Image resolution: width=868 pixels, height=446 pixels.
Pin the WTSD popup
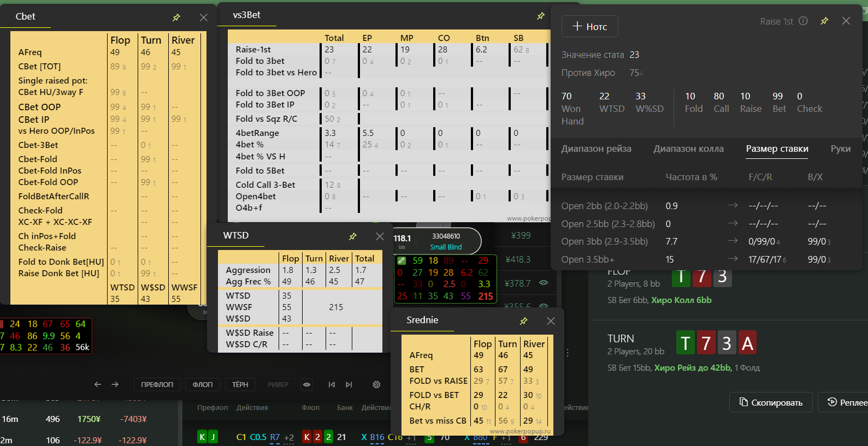(353, 236)
